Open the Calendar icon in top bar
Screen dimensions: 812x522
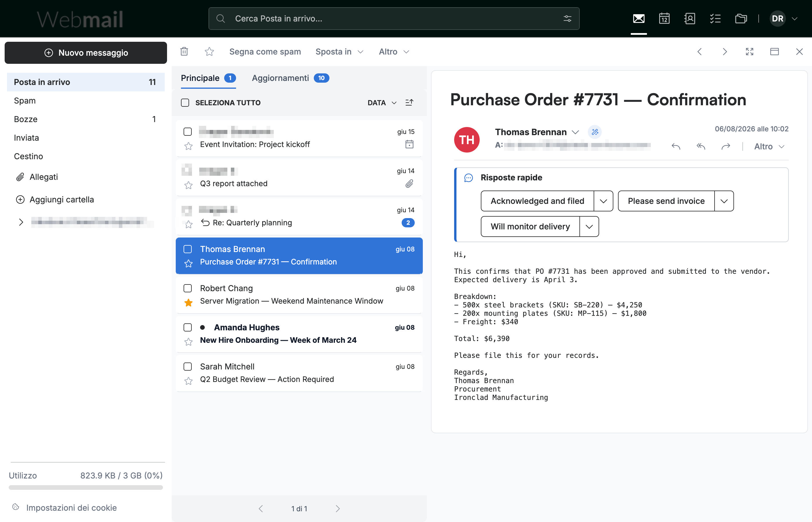[664, 19]
